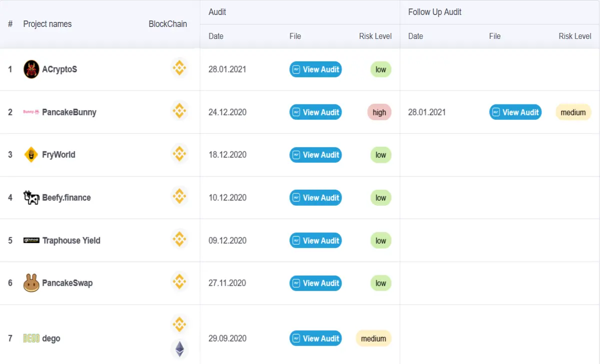Click audit date 24.12.2020
Image resolution: width=600 pixels, height=364 pixels.
pyautogui.click(x=227, y=112)
